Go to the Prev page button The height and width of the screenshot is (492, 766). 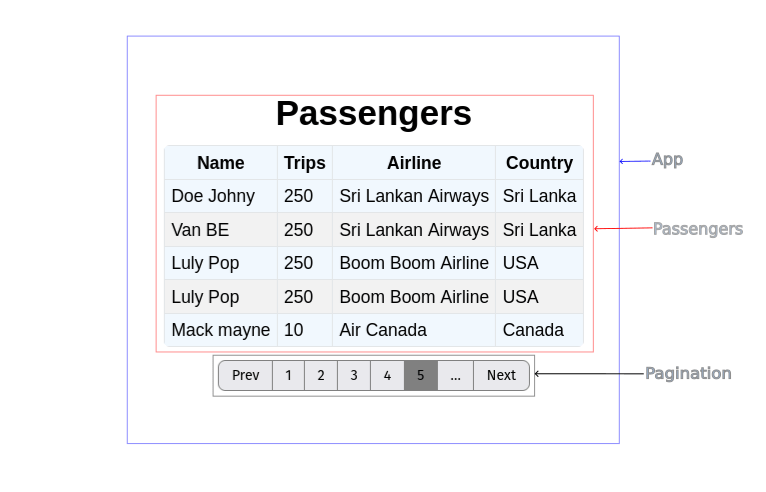tap(245, 375)
